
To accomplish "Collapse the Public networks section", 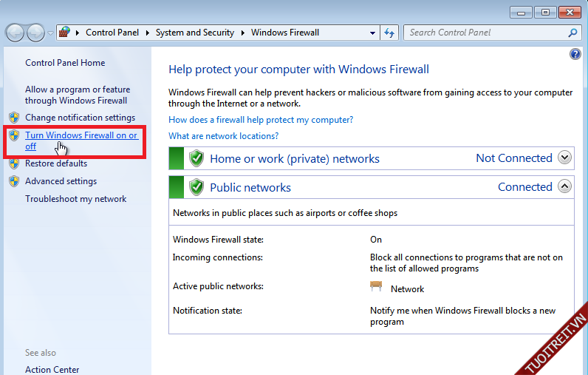I will coord(565,186).
